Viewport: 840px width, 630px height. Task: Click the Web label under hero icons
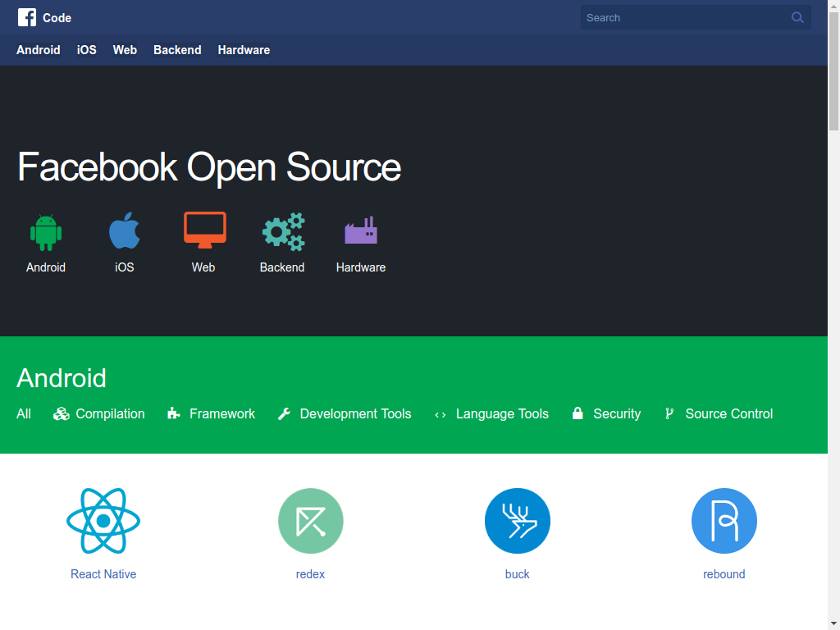(x=203, y=267)
